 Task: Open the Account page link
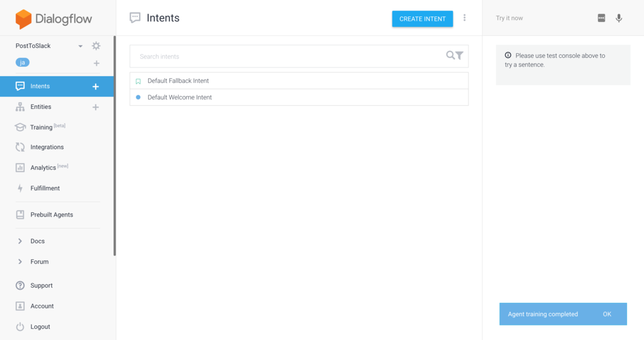42,306
